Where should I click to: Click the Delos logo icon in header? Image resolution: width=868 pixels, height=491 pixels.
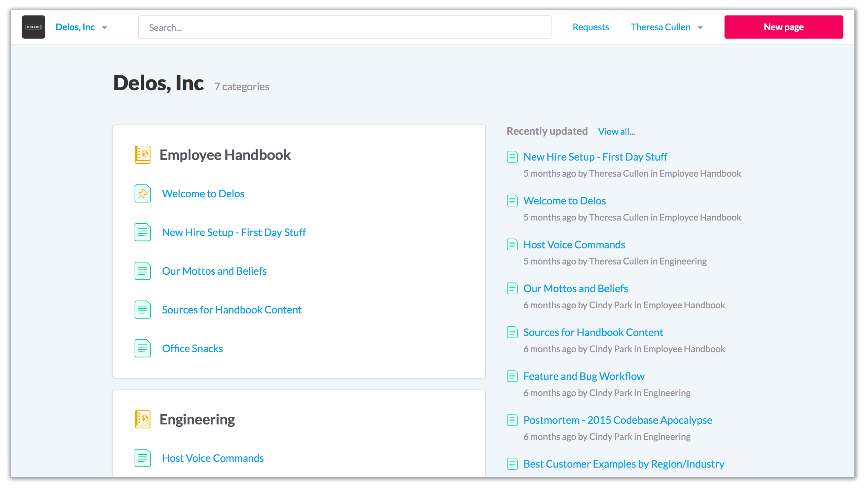(x=34, y=27)
